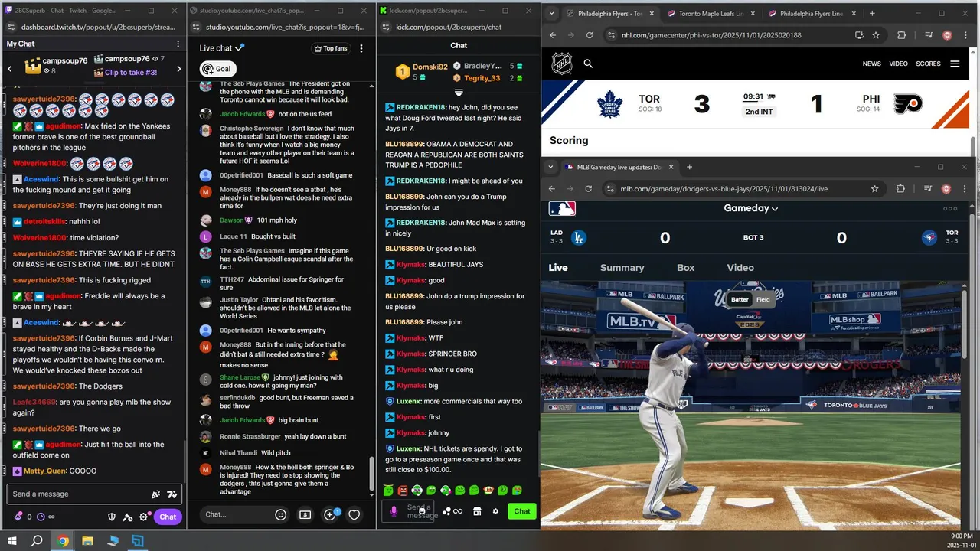Open YouTube Super Chat dollar icon
This screenshot has height=551, width=980.
(305, 515)
